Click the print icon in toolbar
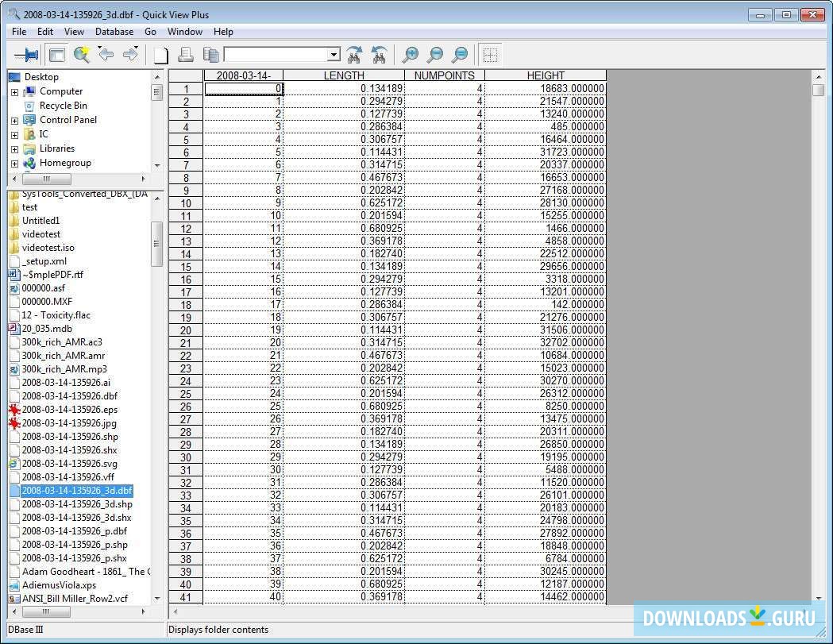The height and width of the screenshot is (644, 833). pyautogui.click(x=186, y=55)
